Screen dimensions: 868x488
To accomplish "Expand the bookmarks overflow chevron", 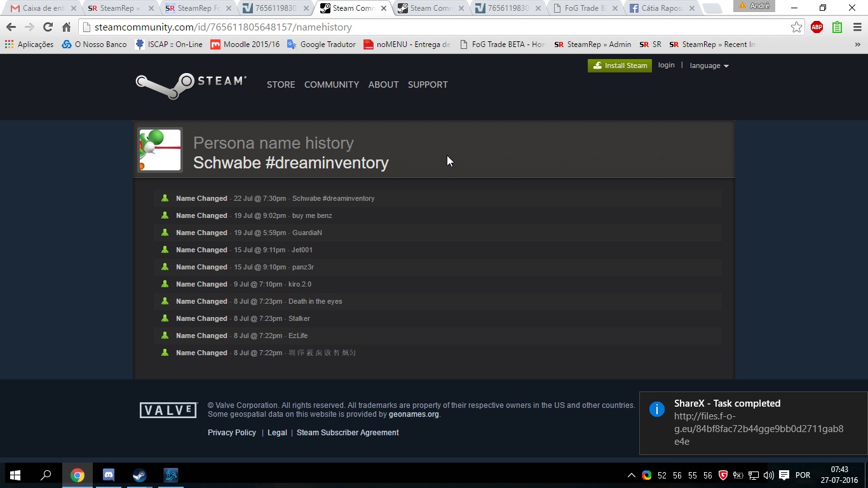I will point(855,44).
